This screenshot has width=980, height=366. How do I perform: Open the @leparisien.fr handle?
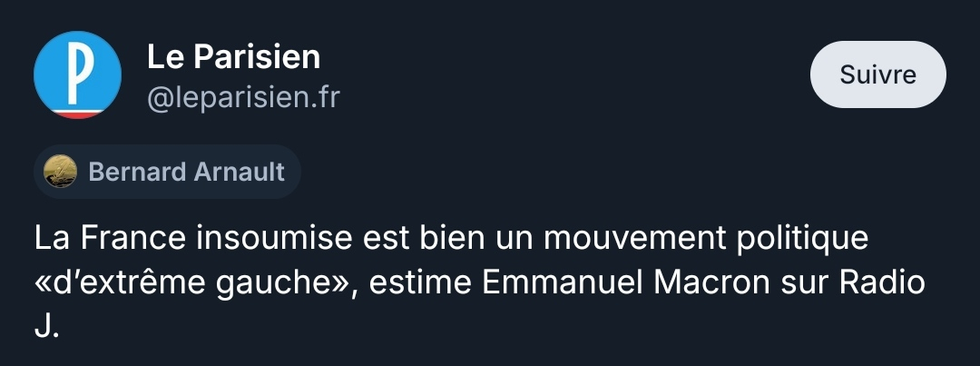pyautogui.click(x=243, y=96)
